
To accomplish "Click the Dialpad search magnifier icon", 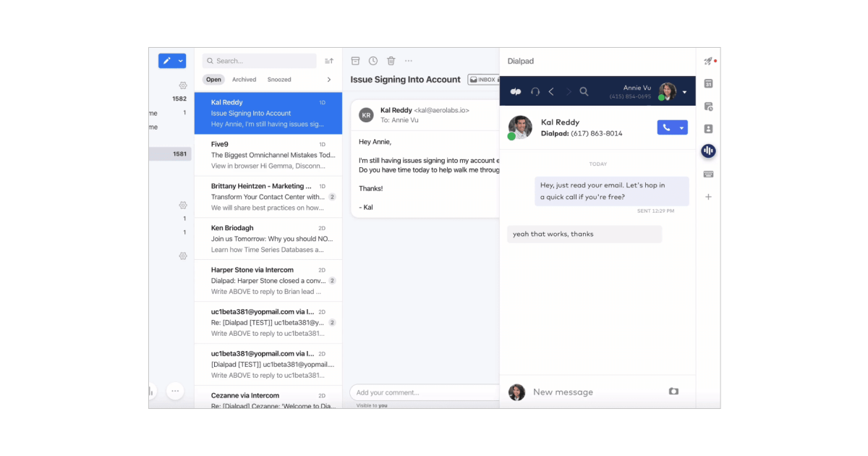I will point(584,92).
